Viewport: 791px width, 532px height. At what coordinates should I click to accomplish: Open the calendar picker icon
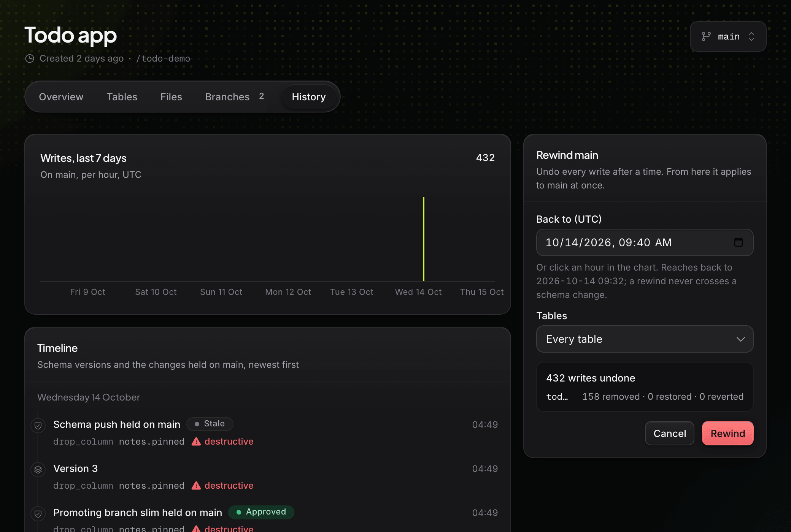point(738,242)
